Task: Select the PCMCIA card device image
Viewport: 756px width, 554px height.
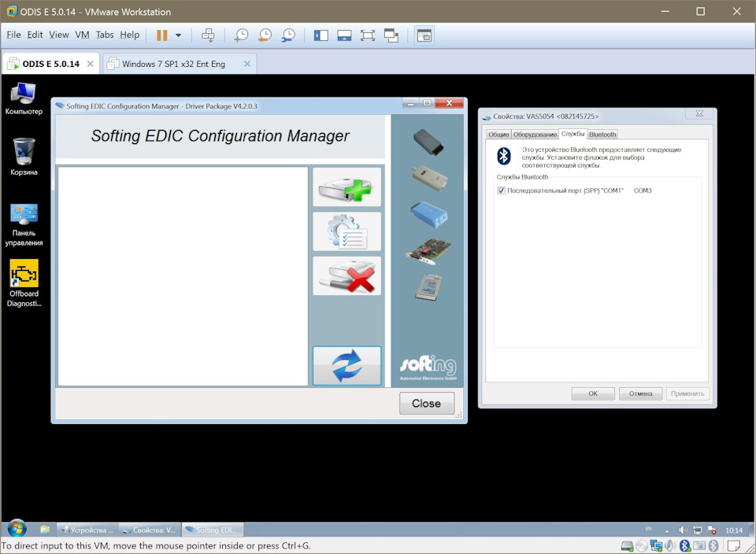Action: click(428, 287)
